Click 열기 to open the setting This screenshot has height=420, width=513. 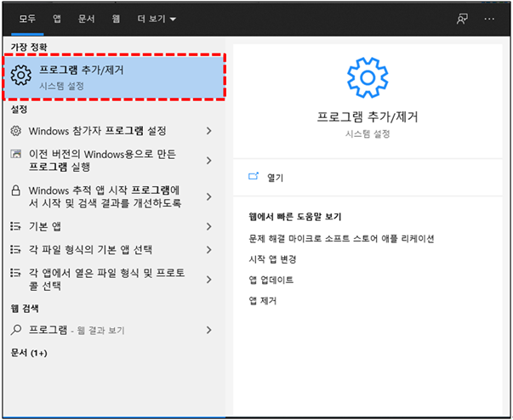tap(275, 178)
